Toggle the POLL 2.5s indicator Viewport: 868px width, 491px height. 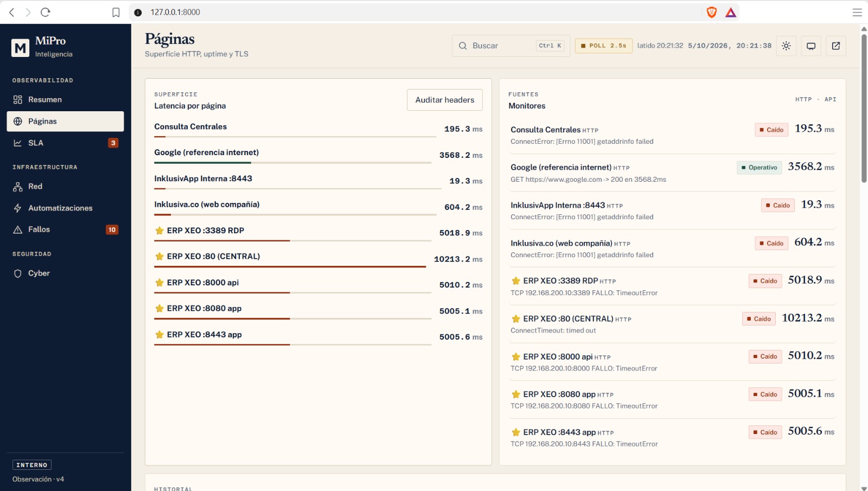point(604,46)
